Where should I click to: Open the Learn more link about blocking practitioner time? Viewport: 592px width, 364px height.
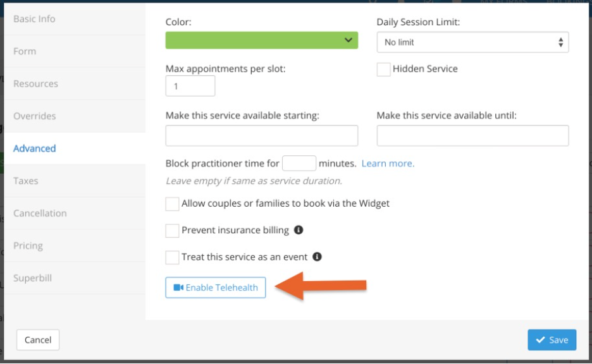(x=387, y=163)
